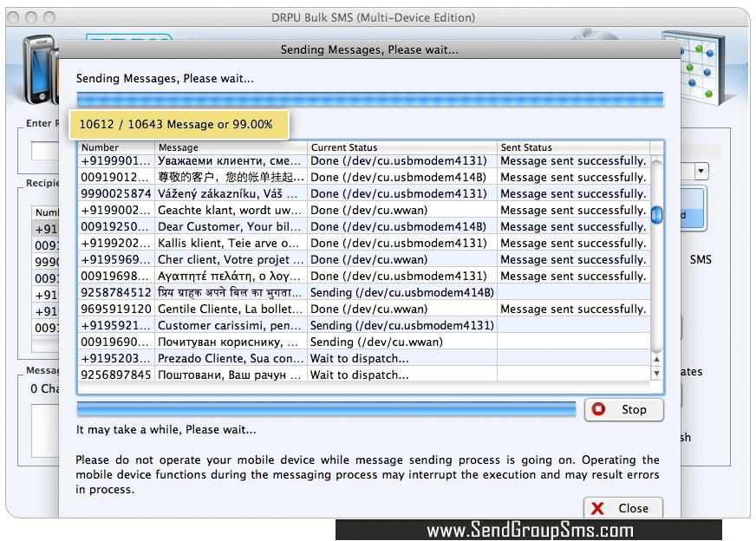Image resolution: width=756 pixels, height=541 pixels.
Task: Click the Chinese message cell '尊敬的客户'
Action: tap(231, 178)
